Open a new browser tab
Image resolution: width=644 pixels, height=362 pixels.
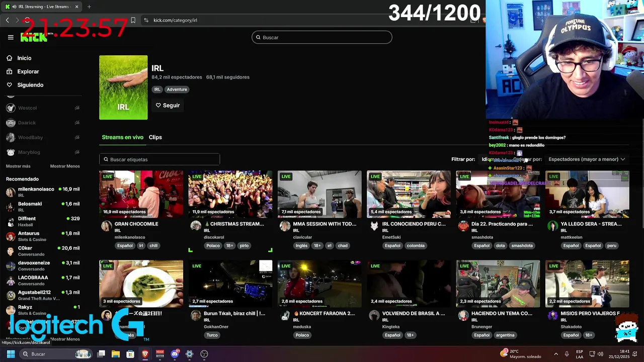(x=89, y=7)
